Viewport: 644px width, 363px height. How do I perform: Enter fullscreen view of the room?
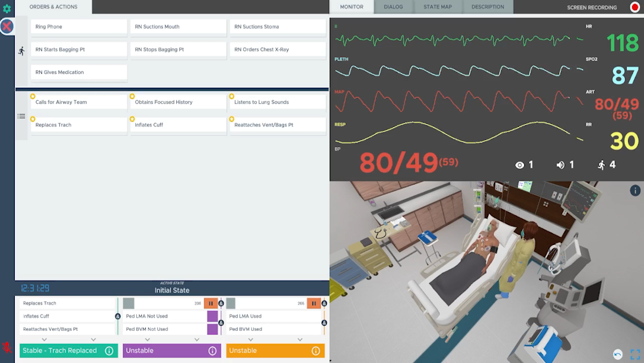click(x=635, y=355)
